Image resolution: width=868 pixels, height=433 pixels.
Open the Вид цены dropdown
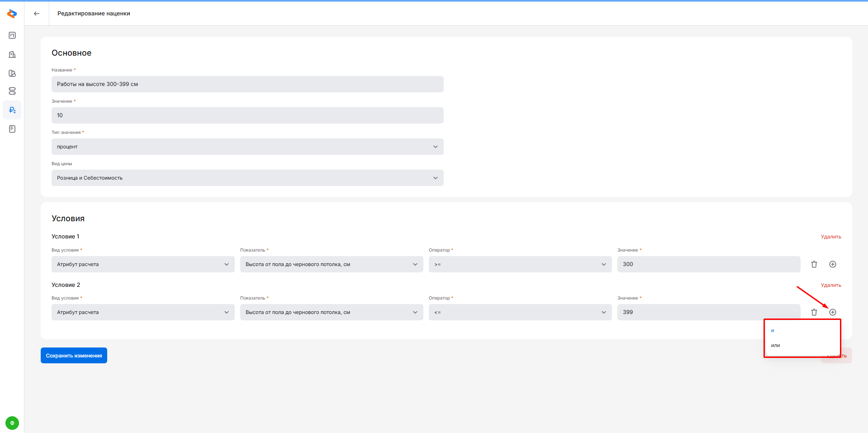click(247, 178)
